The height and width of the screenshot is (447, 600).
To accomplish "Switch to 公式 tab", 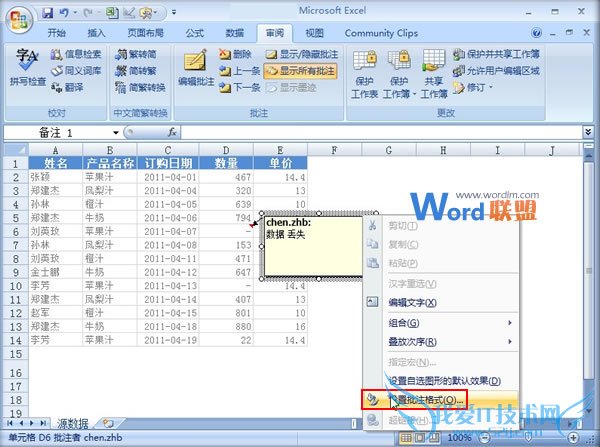I will [x=195, y=33].
